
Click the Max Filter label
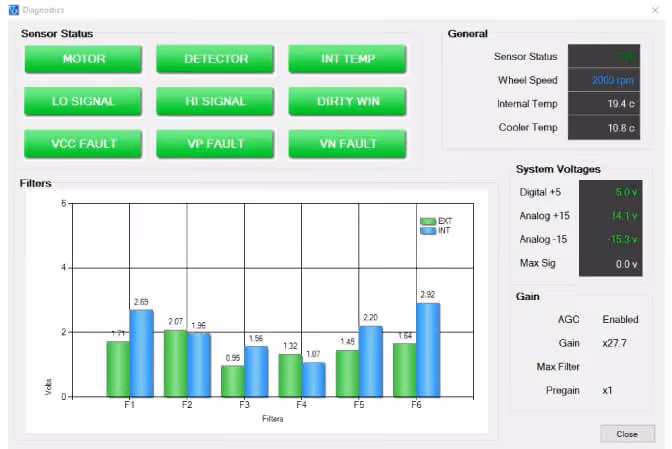click(x=558, y=367)
